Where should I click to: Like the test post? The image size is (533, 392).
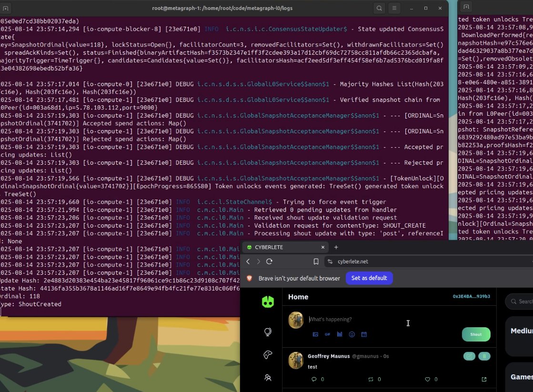[427, 380]
